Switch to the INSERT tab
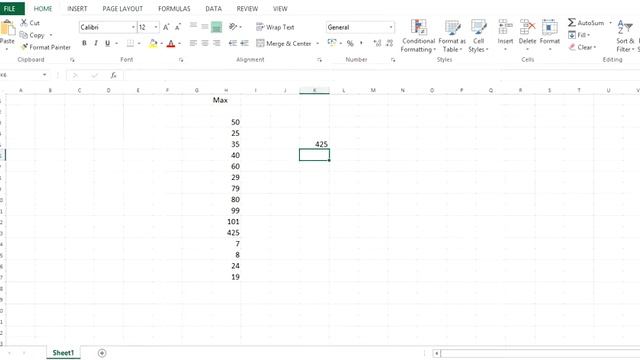The image size is (640, 360). pos(77,9)
